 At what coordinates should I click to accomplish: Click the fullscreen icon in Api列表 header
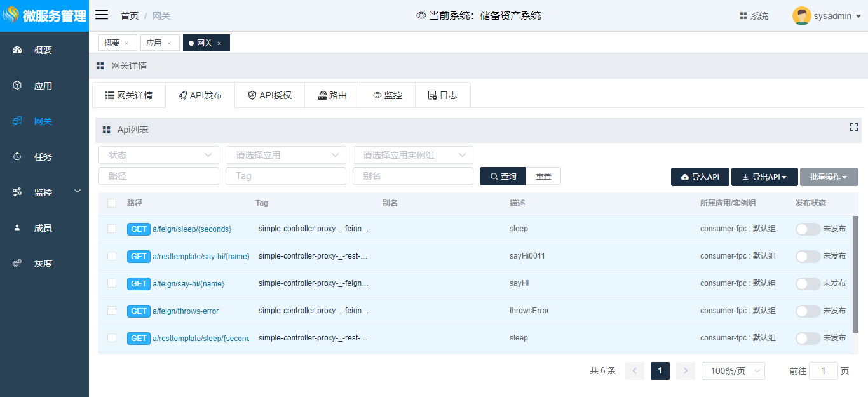[853, 128]
